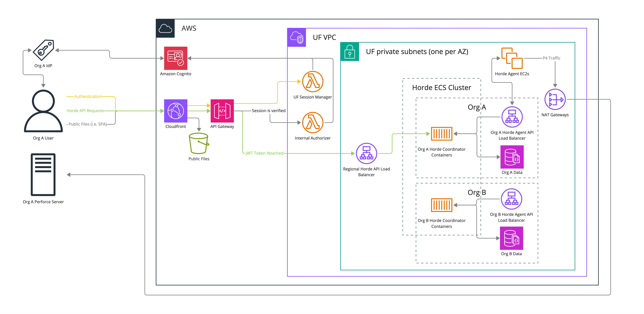
Task: Select the Org A IdP caption
Action: 43,66
